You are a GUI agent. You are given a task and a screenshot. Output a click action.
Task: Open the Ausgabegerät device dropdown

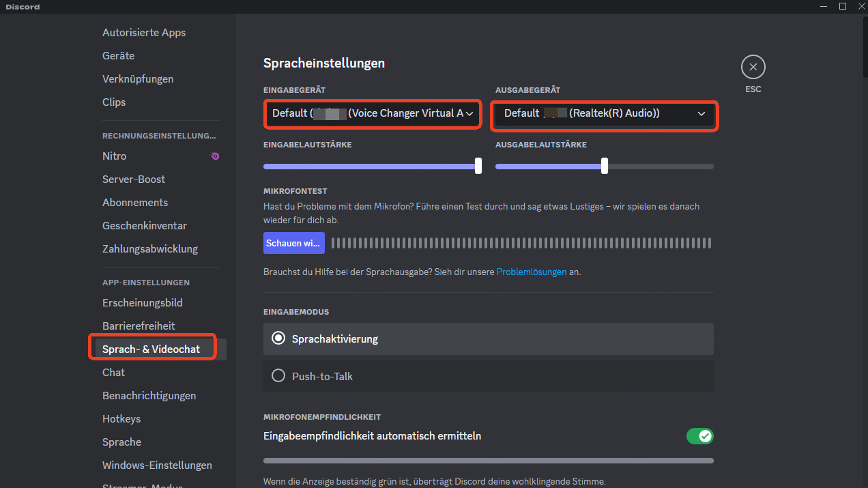603,113
